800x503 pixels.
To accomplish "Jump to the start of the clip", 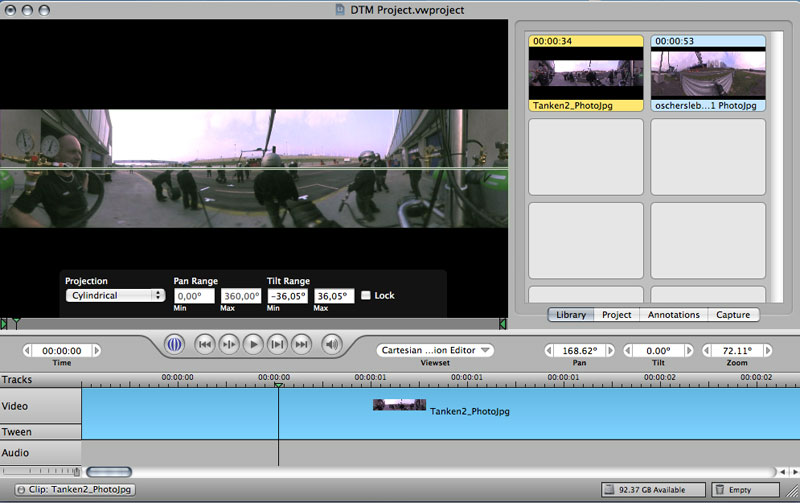I will point(205,345).
